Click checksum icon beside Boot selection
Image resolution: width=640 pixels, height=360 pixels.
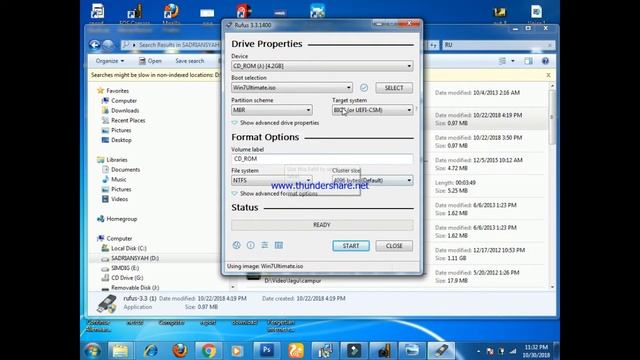click(x=364, y=87)
